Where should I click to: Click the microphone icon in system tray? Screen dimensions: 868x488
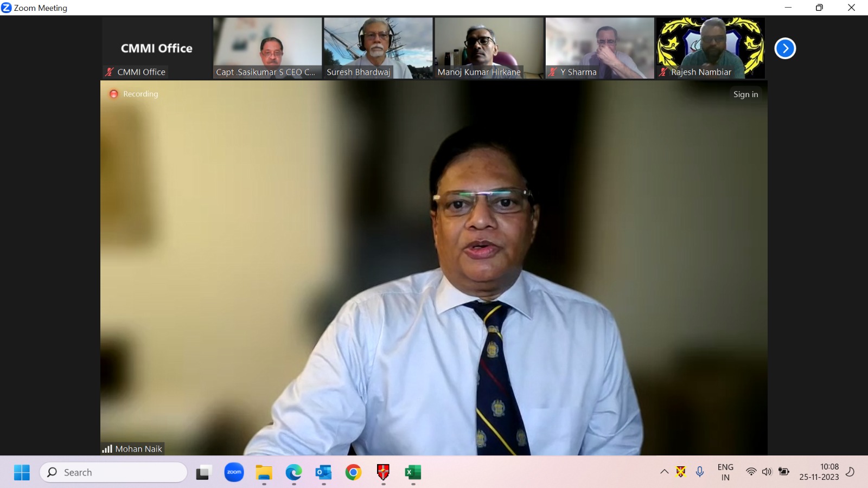coord(700,472)
